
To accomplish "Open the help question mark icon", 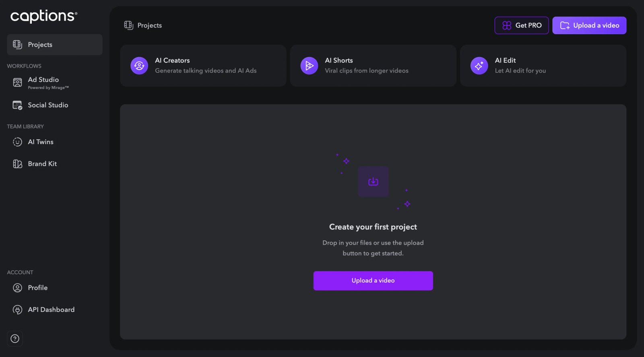I will [15, 338].
